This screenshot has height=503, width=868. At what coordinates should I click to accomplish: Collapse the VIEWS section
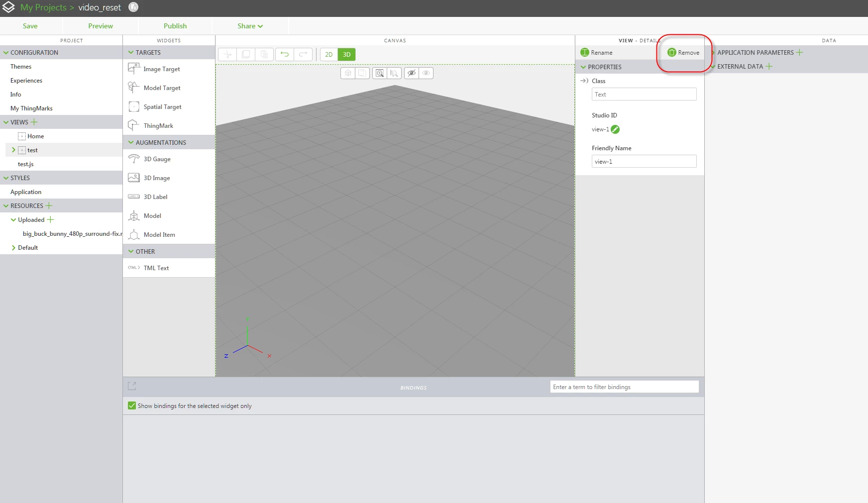[x=6, y=122]
